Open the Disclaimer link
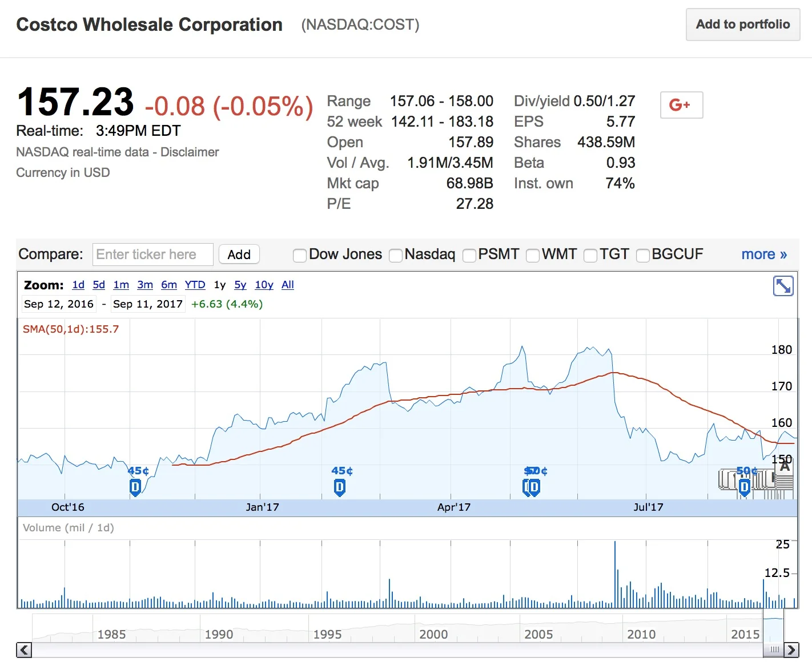This screenshot has height=662, width=812. pos(190,152)
